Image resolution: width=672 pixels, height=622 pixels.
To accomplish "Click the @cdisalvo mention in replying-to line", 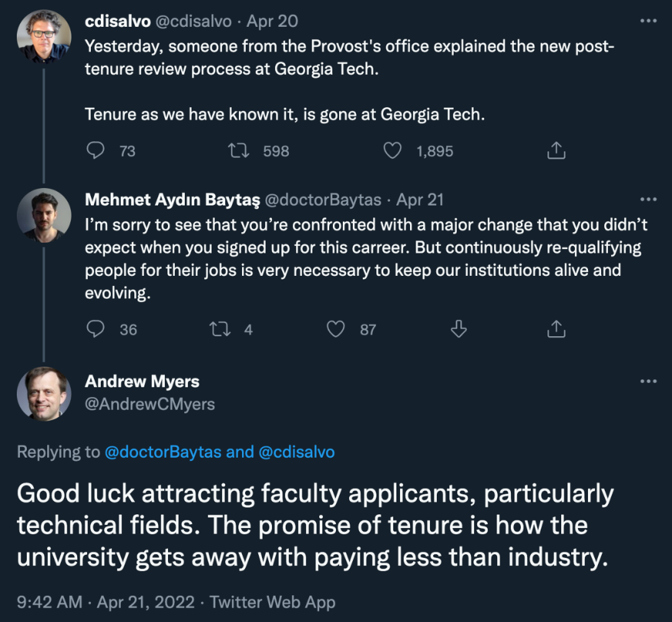I will click(x=296, y=452).
